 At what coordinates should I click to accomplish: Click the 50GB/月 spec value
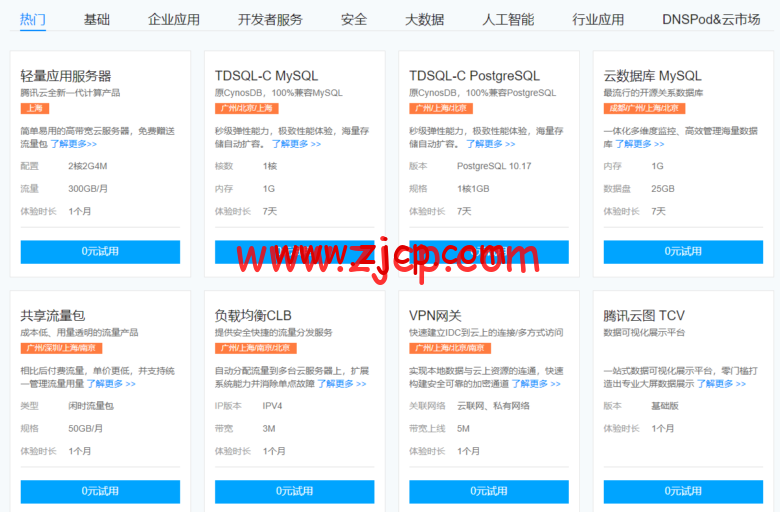click(85, 428)
